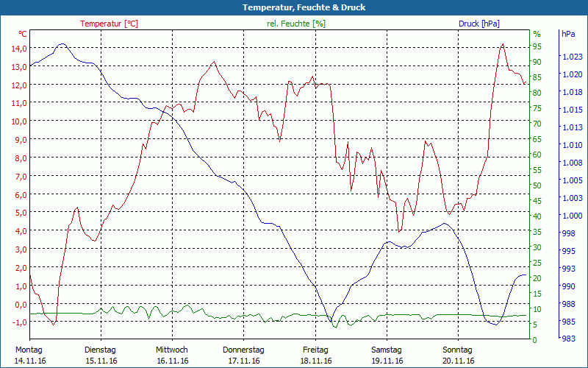588x368 pixels.
Task: Select the Samstag 19.11.16 day label
Action: coord(387,355)
